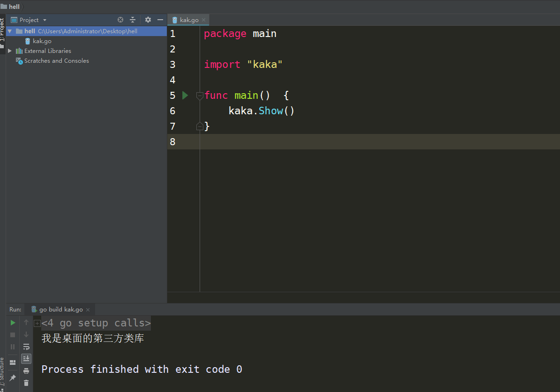Toggle soft-wrap in Run console

(x=26, y=347)
